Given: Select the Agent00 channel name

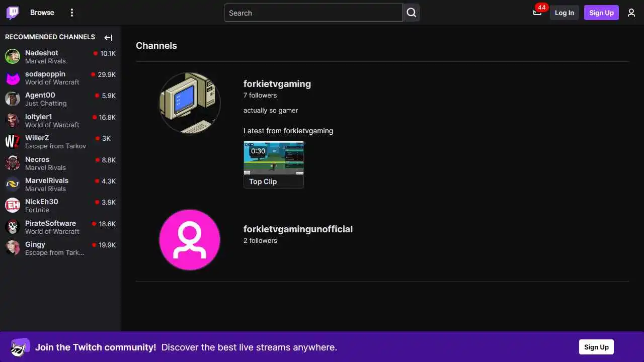Looking at the screenshot, I should click(x=40, y=95).
